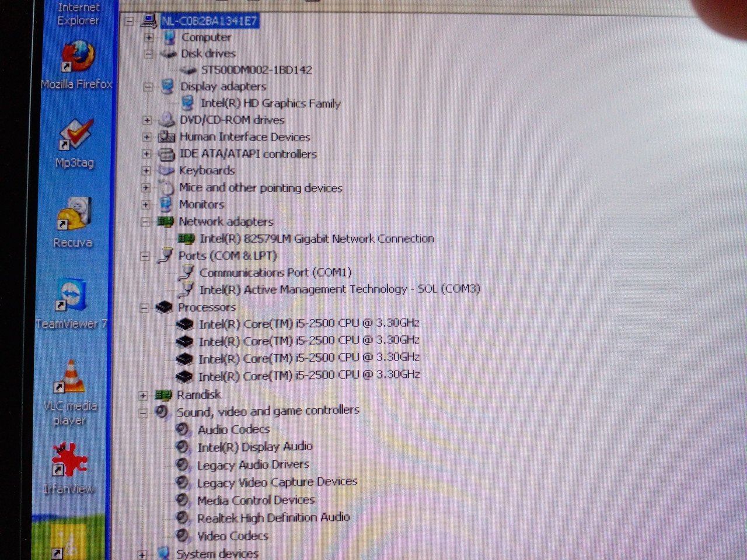Launch VLC media player desktop icon

(x=70, y=393)
